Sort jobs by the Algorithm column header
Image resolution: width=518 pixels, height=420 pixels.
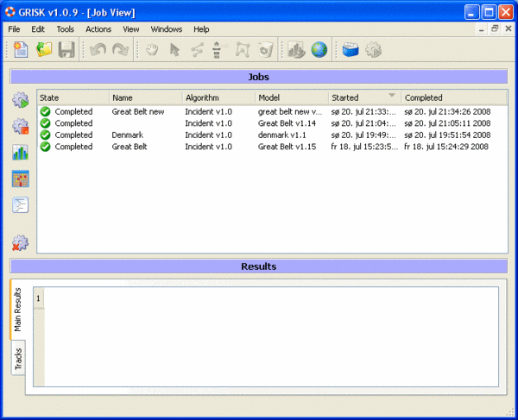[201, 97]
